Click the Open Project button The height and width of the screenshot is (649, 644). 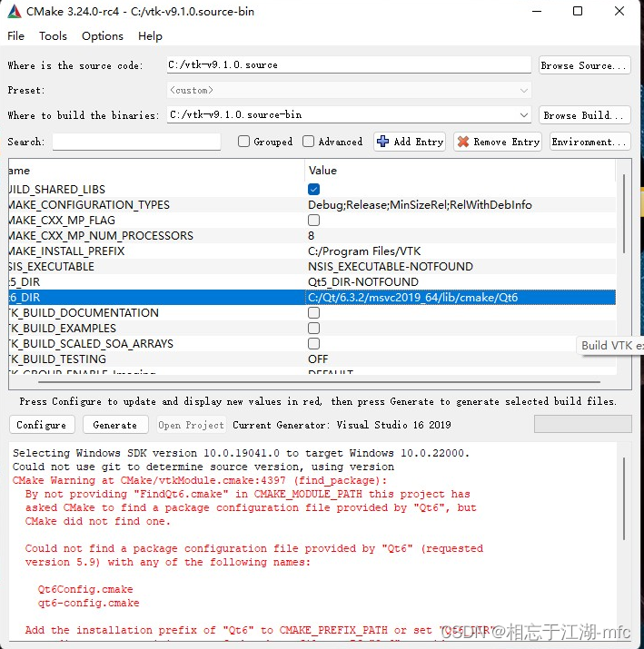192,425
